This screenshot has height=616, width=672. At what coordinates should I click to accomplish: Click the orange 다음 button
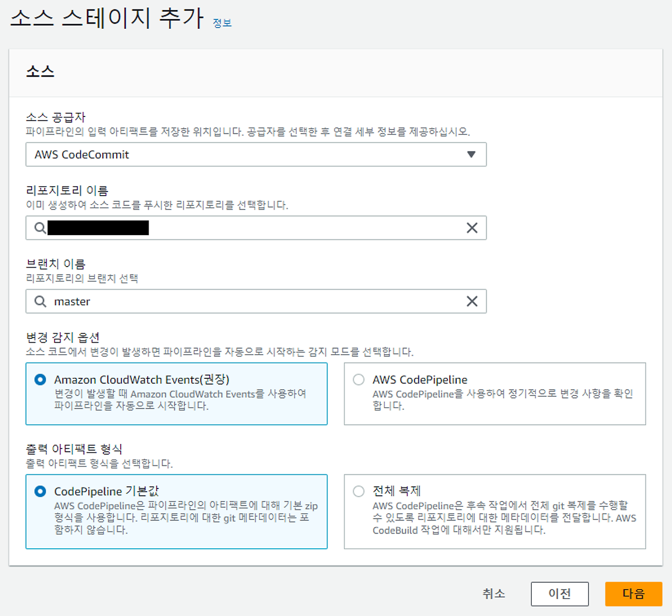coord(633,593)
